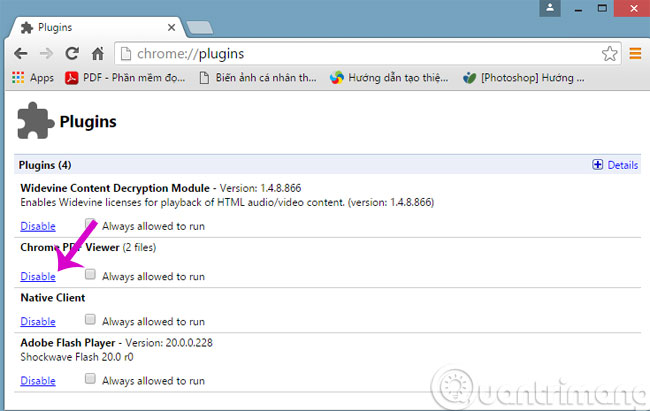This screenshot has width=650, height=411.
Task: Disable Adobe Flash Player plugin
Action: click(38, 381)
